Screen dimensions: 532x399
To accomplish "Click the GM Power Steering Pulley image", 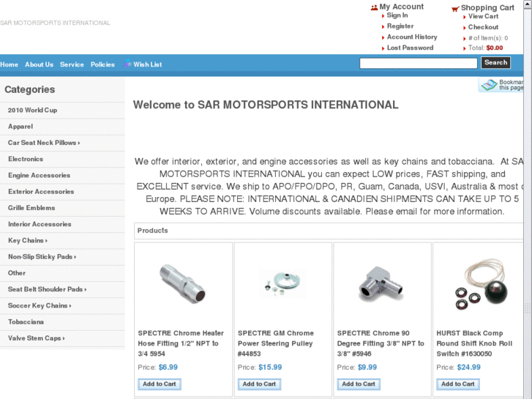I will pyautogui.click(x=283, y=284).
